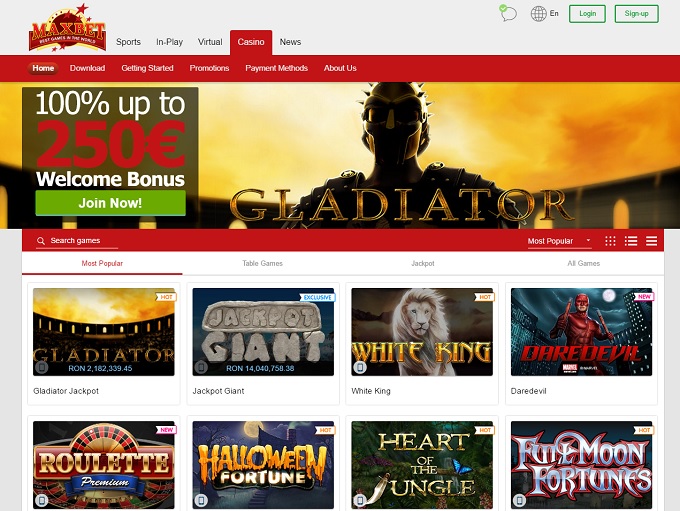Click the green Join Now! button

pos(111,203)
